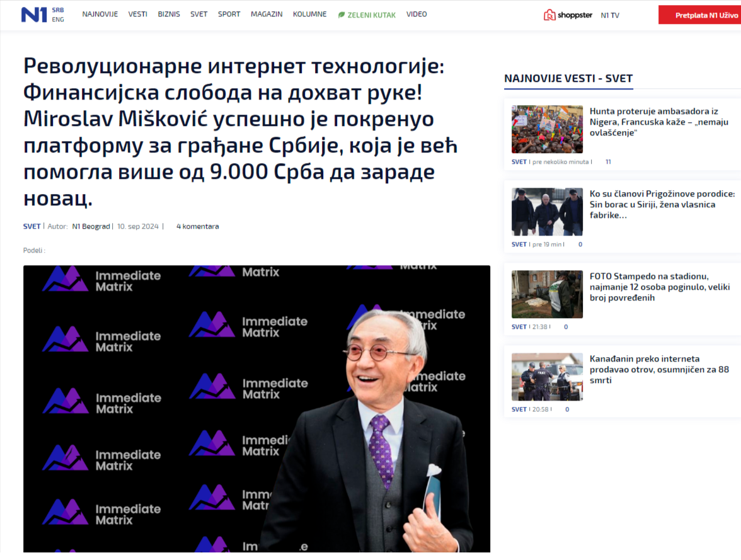The width and height of the screenshot is (741, 560).
Task: Click the Podeli share label
Action: tap(34, 250)
